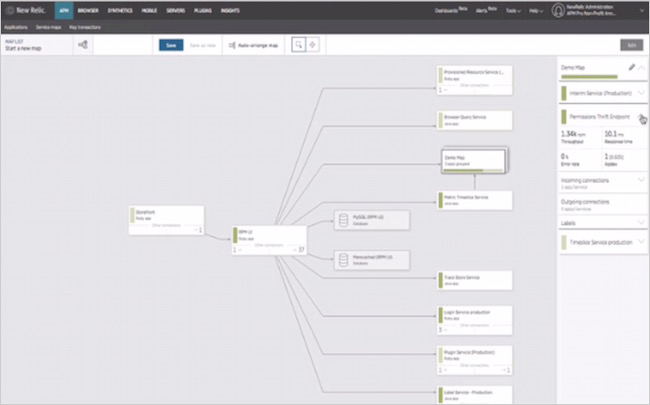
Task: Select the Metric Timeslice Service node
Action: pyautogui.click(x=475, y=200)
